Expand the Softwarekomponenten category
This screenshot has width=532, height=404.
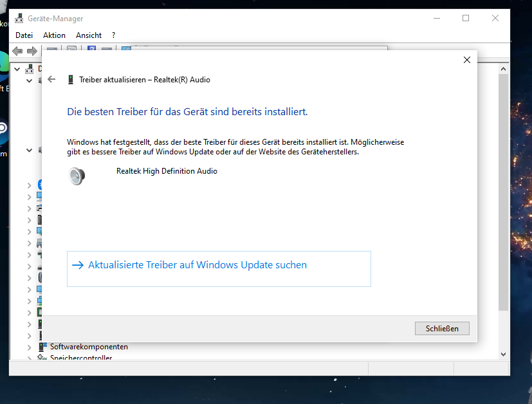[29, 347]
